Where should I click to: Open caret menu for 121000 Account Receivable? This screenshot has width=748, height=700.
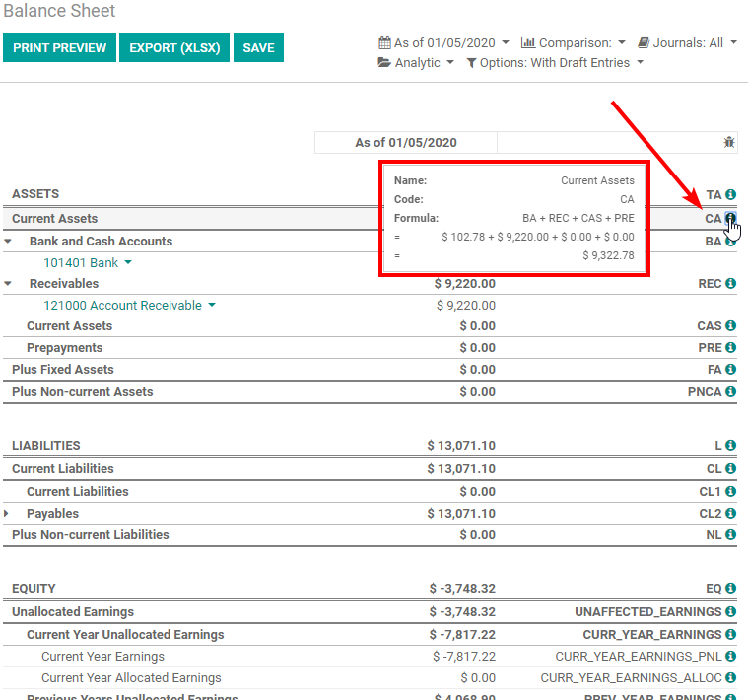[212, 305]
